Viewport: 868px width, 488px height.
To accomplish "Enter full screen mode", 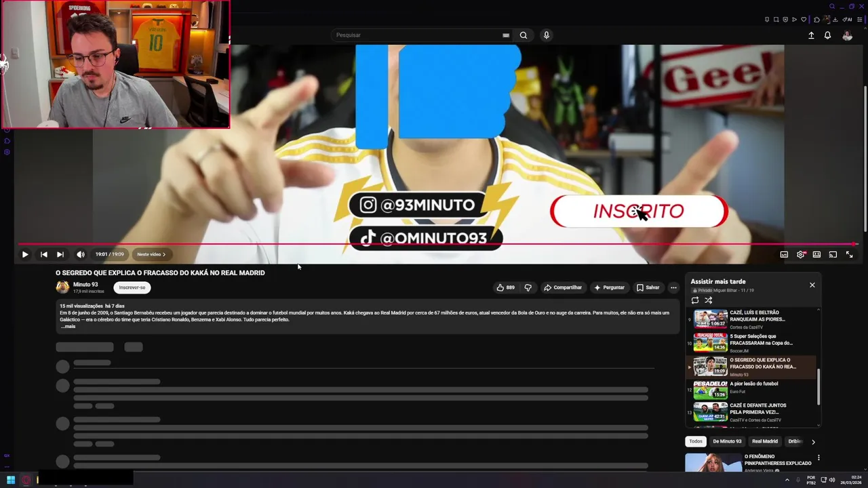I will point(849,254).
